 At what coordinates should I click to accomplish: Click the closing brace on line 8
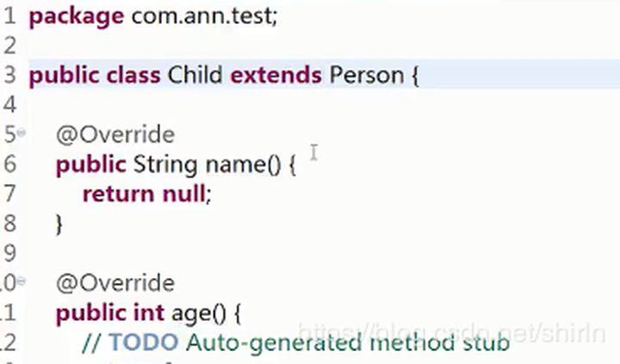[x=59, y=225]
